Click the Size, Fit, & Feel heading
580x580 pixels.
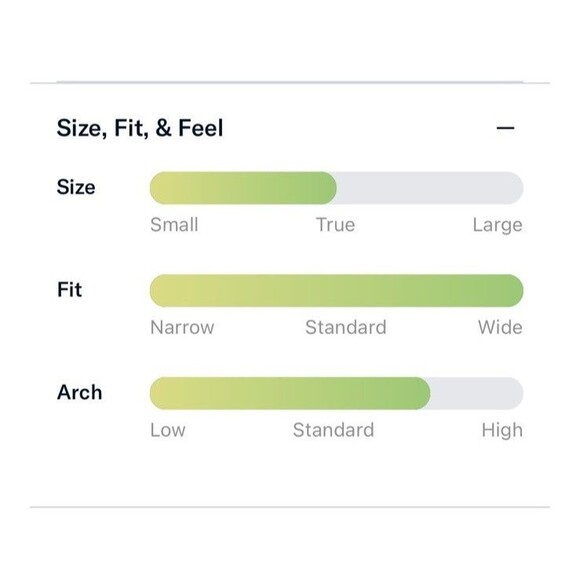[140, 128]
